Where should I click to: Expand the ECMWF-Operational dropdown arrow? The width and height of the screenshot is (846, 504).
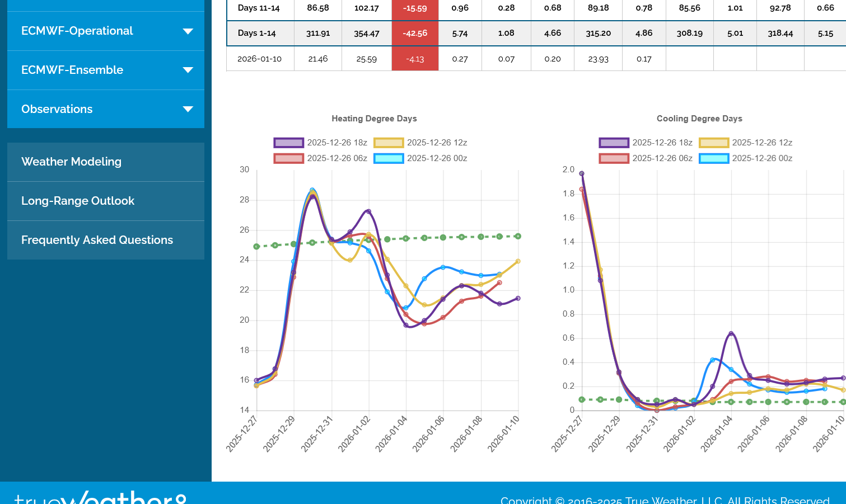click(188, 31)
